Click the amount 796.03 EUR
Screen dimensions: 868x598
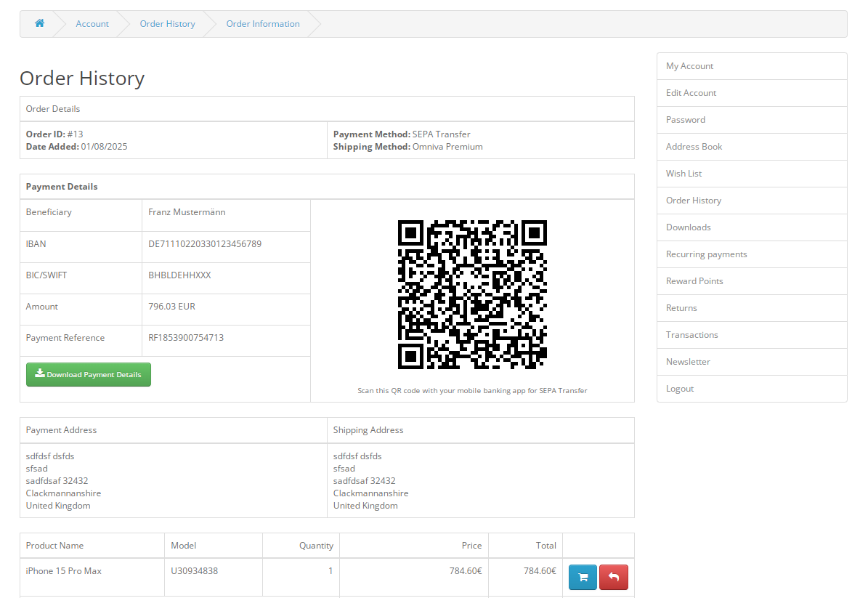(171, 306)
